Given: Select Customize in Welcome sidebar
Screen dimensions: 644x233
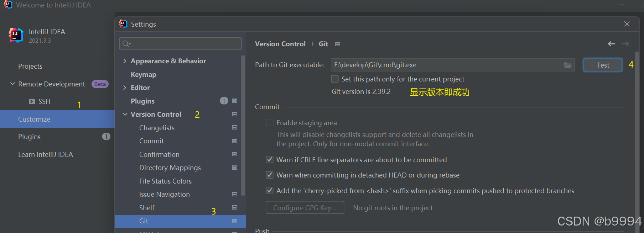Looking at the screenshot, I should [57, 119].
